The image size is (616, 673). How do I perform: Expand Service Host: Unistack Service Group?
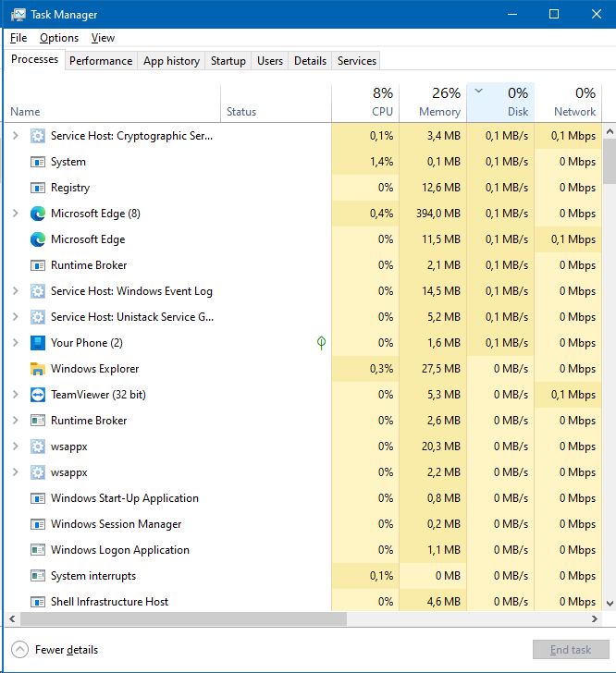[16, 317]
